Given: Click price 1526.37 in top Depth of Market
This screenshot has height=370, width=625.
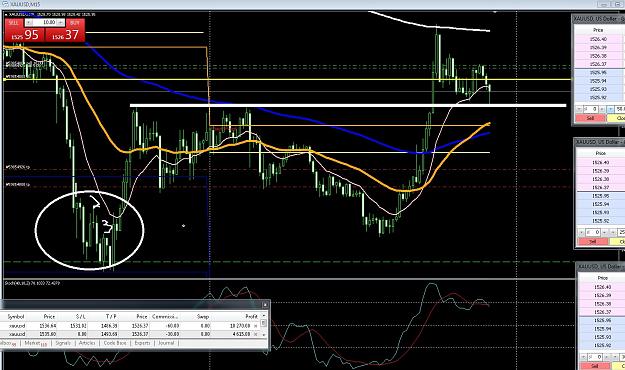Looking at the screenshot, I should coord(598,64).
